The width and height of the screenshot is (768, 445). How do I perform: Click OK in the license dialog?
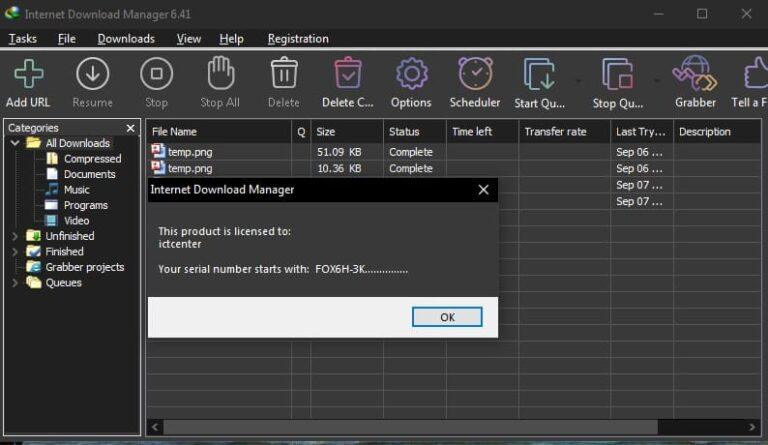pyautogui.click(x=447, y=317)
